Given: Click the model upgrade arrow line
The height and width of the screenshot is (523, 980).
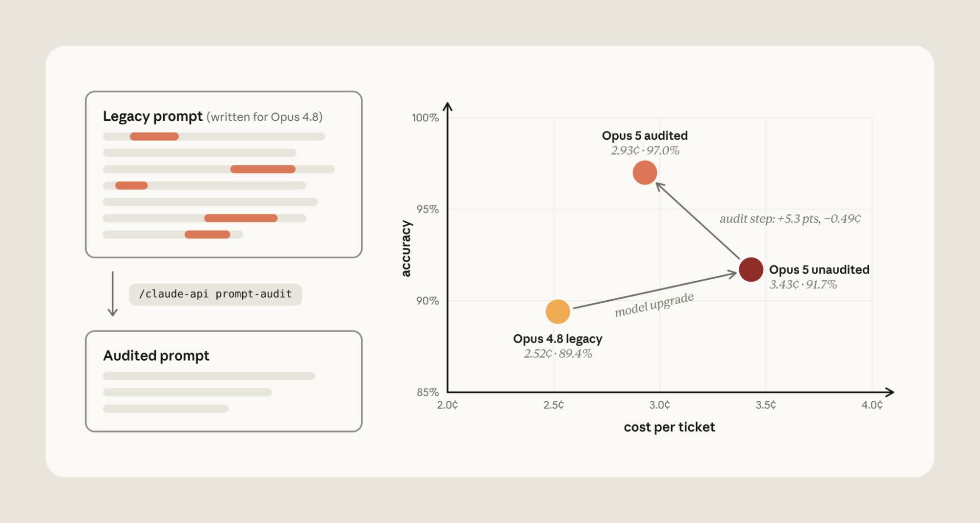Looking at the screenshot, I should pyautogui.click(x=654, y=291).
